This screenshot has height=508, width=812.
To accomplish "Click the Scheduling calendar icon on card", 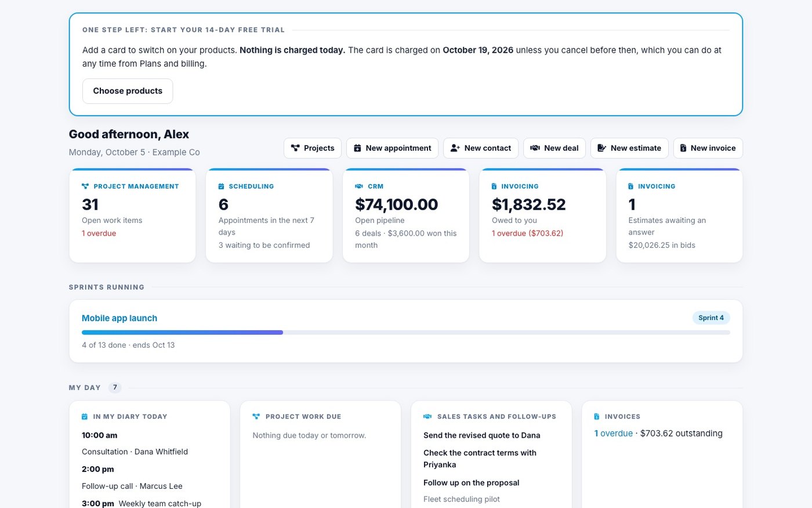I will click(x=221, y=186).
